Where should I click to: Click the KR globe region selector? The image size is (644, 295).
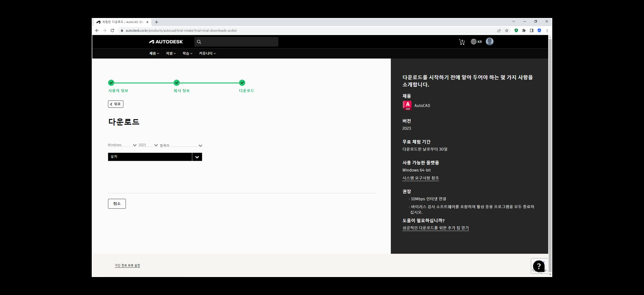click(x=476, y=42)
